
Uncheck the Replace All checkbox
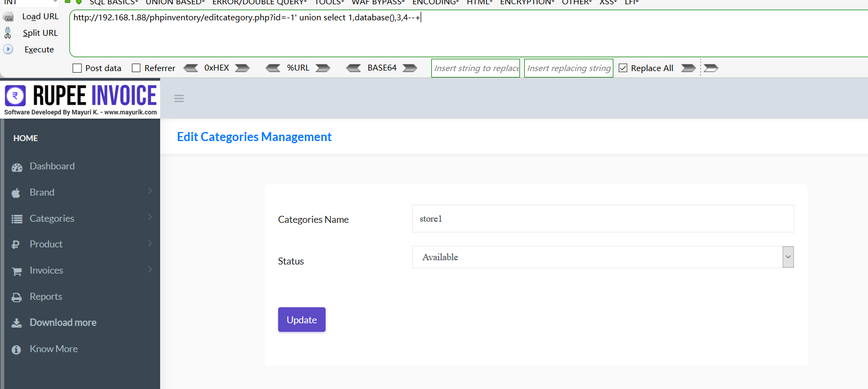623,68
